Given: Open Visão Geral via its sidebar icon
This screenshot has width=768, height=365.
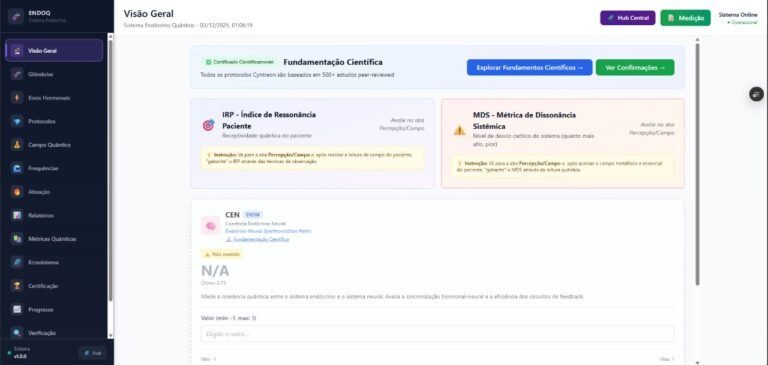Looking at the screenshot, I should click(17, 50).
